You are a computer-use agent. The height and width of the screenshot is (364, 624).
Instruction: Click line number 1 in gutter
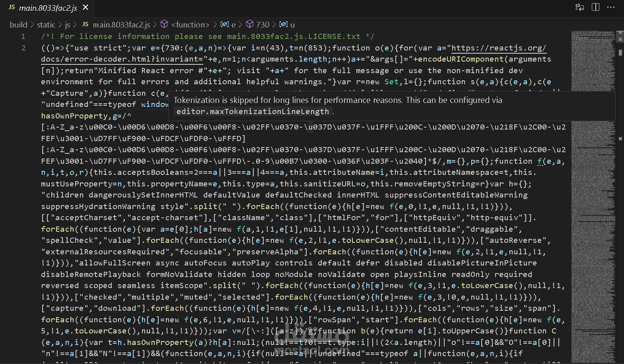coord(23,37)
